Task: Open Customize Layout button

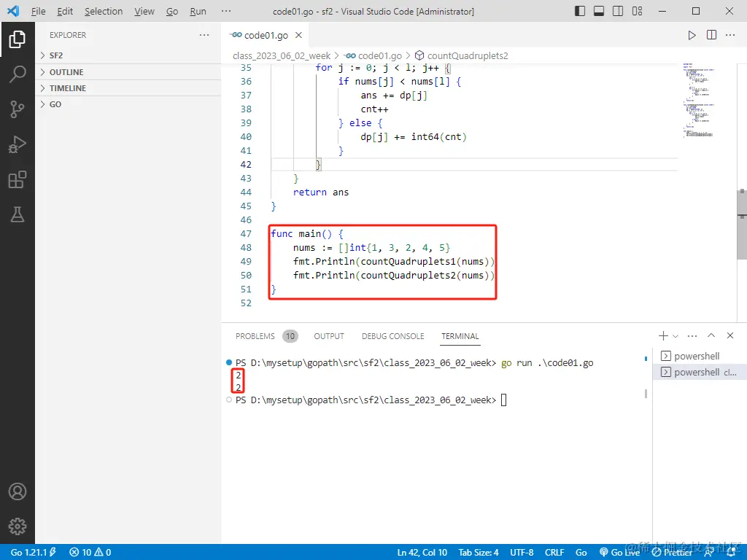Action: point(637,11)
